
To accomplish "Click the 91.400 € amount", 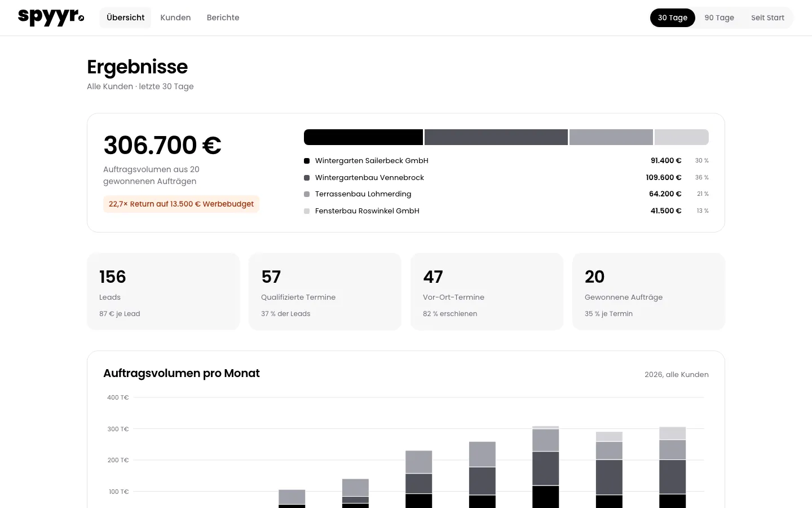I will (666, 161).
